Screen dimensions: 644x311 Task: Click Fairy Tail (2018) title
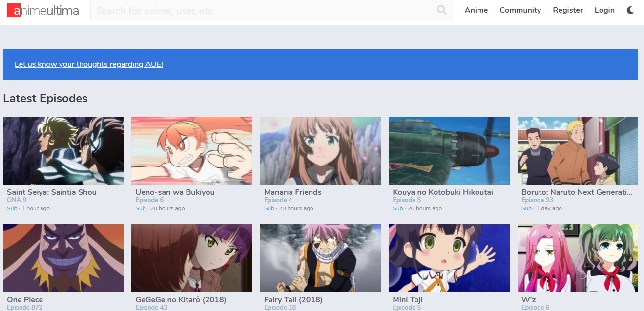click(294, 300)
